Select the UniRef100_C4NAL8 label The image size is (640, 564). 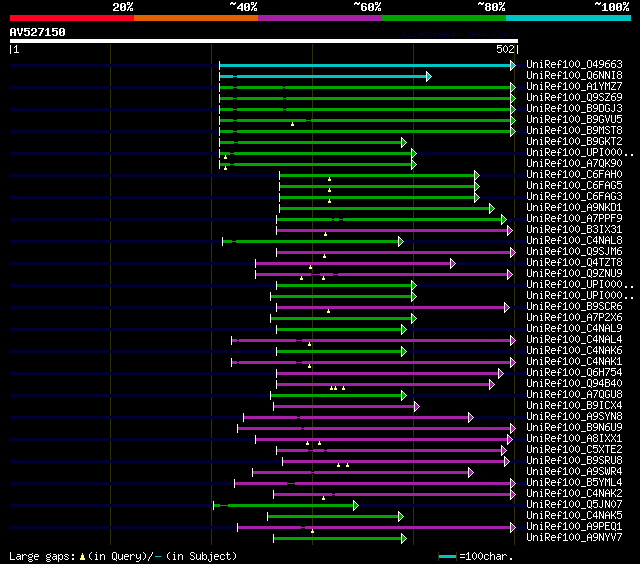pos(574,241)
